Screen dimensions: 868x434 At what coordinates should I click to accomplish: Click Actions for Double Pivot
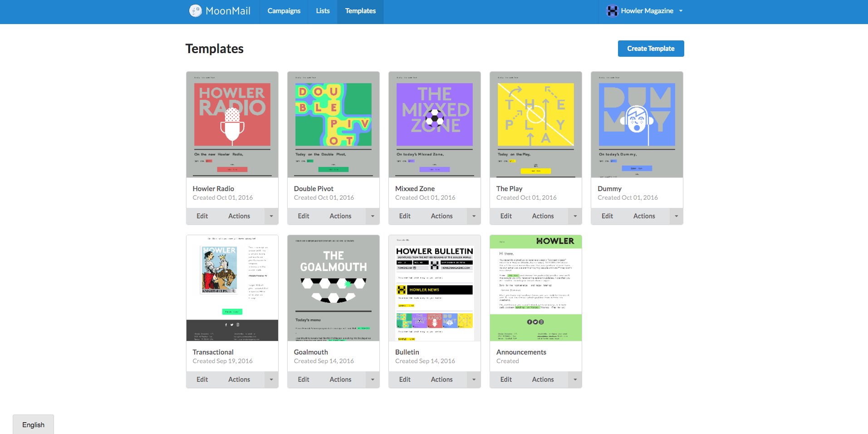click(x=340, y=216)
